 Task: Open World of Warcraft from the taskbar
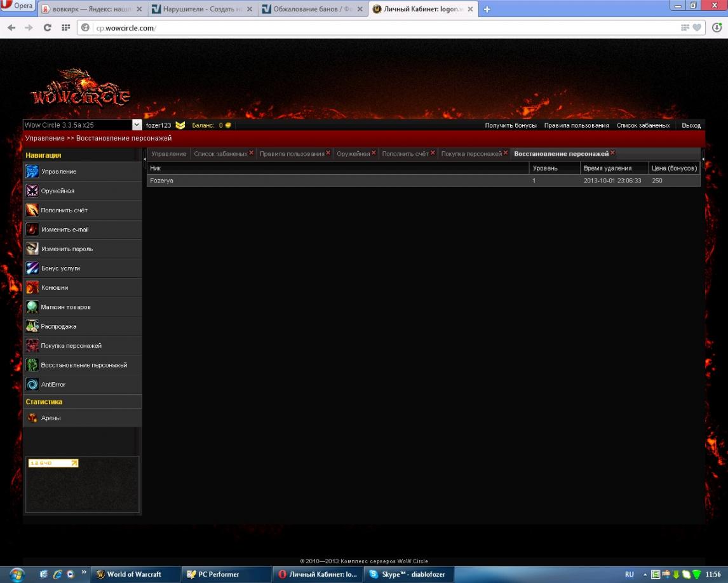pyautogui.click(x=128, y=574)
